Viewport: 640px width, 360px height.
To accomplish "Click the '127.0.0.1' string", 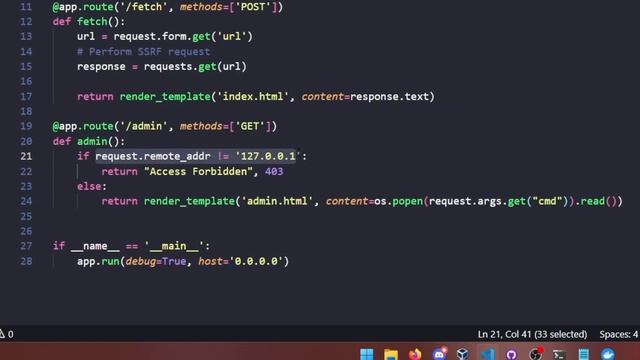I will pyautogui.click(x=268, y=156).
